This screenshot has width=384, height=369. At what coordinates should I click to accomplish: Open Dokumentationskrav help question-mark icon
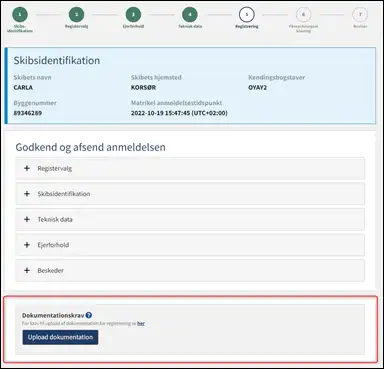pyautogui.click(x=89, y=315)
